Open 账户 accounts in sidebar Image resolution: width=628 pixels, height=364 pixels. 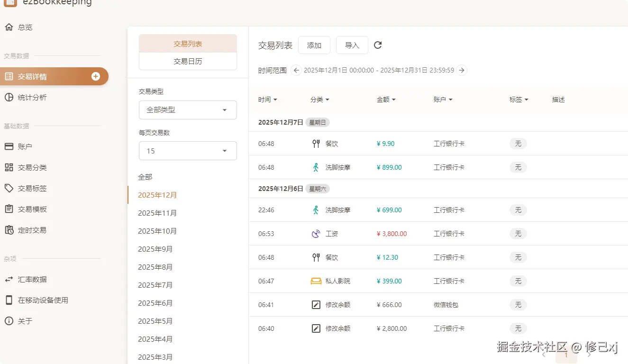[x=25, y=147]
